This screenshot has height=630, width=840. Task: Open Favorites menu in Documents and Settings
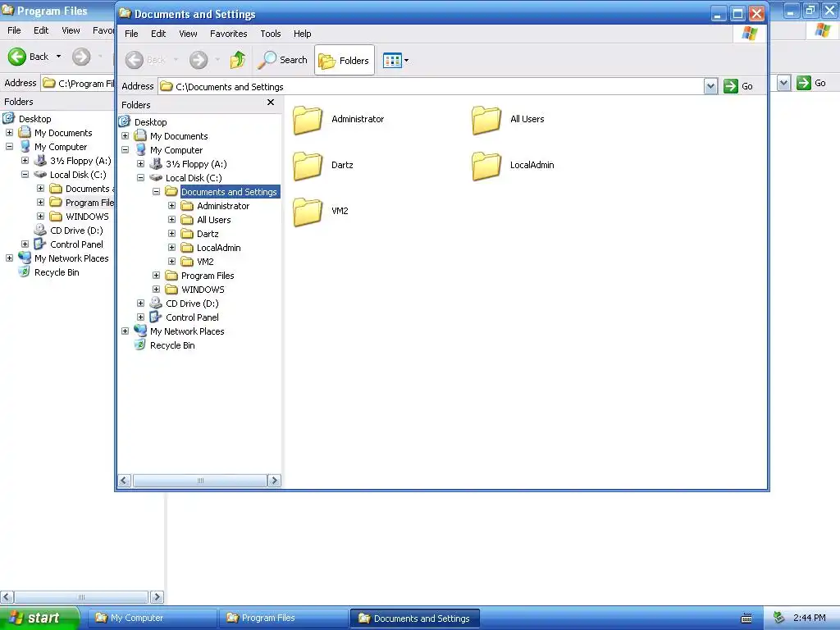[229, 34]
